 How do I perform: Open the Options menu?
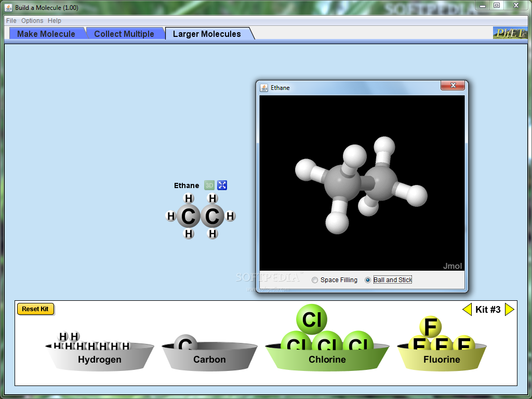[x=32, y=21]
